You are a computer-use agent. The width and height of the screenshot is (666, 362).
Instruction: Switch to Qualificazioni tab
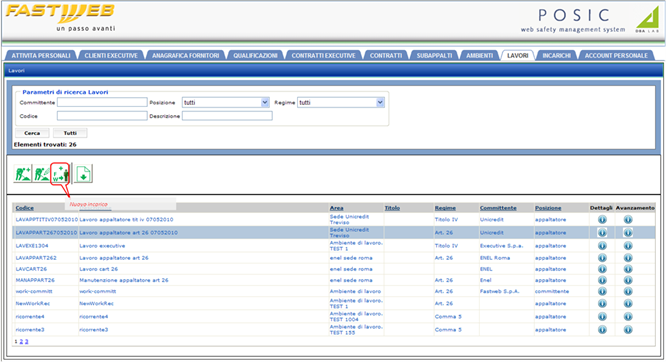tap(255, 56)
